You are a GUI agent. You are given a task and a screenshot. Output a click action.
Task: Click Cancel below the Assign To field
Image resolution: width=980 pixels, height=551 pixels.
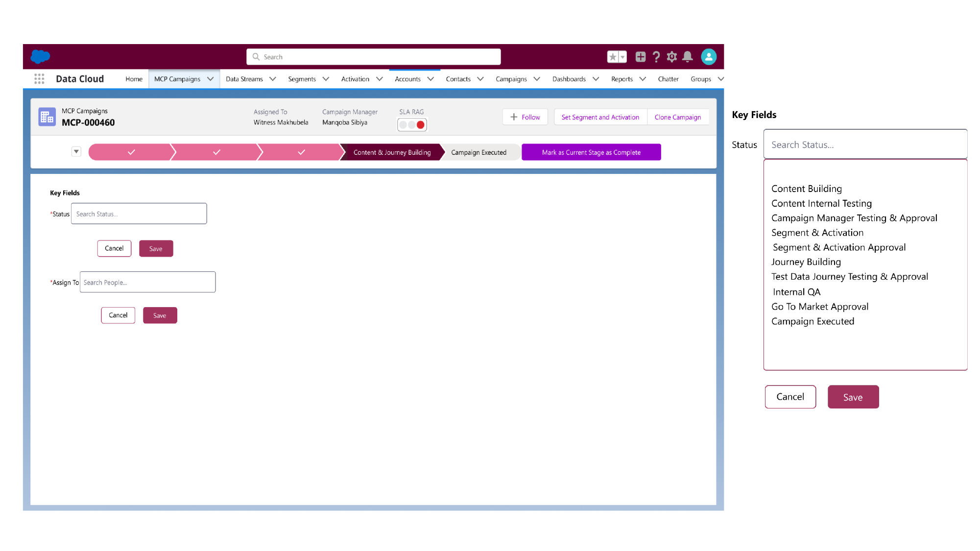118,315
